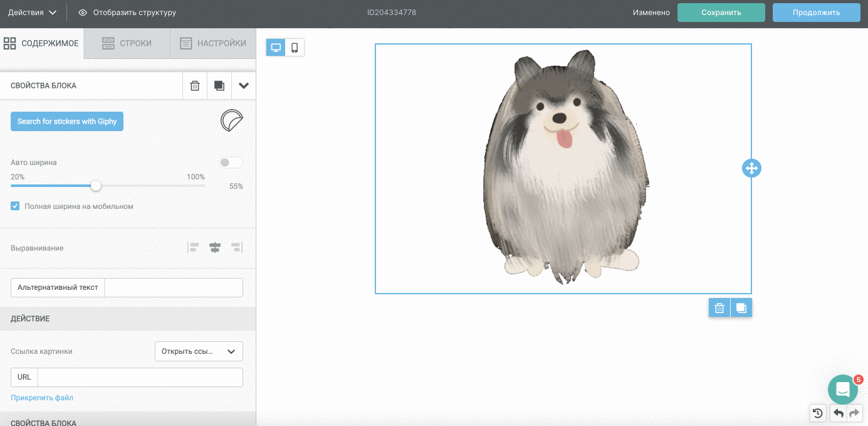The width and height of the screenshot is (868, 426).
Task: Collapse block properties with chevron
Action: [x=244, y=85]
